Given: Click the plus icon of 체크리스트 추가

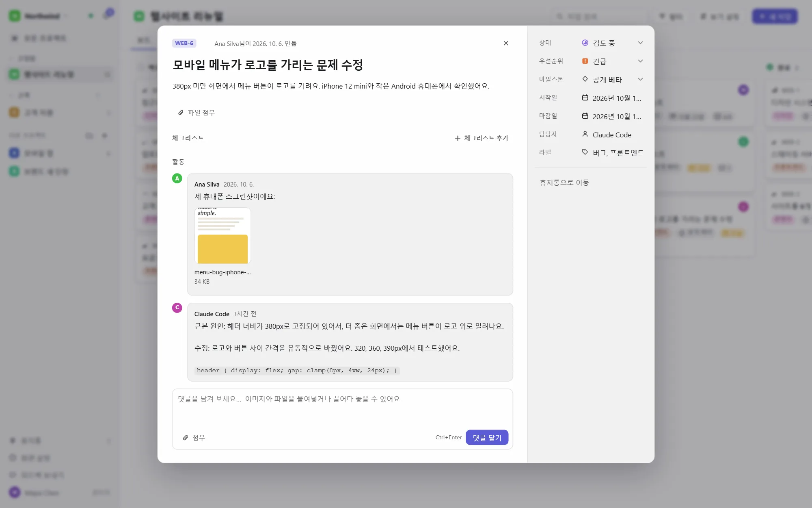Looking at the screenshot, I should tap(458, 138).
